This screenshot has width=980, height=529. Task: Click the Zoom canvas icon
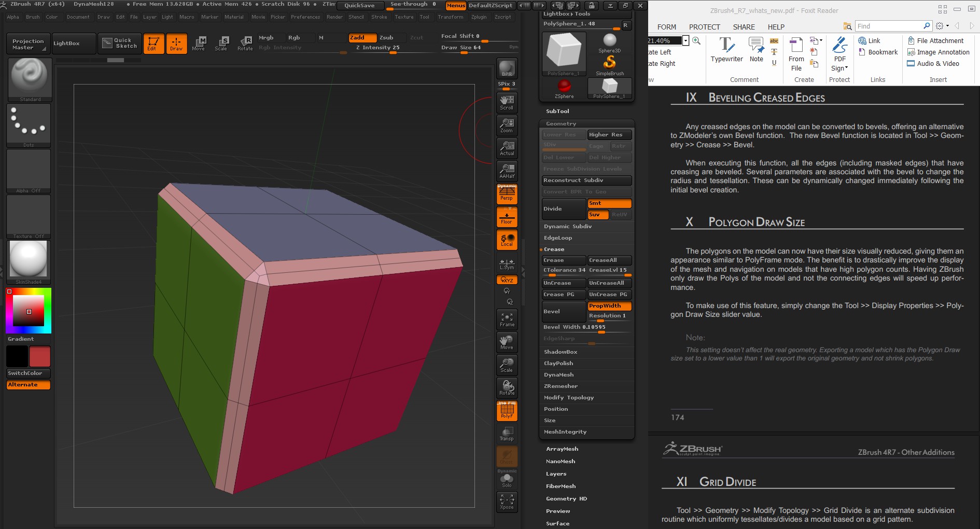507,125
